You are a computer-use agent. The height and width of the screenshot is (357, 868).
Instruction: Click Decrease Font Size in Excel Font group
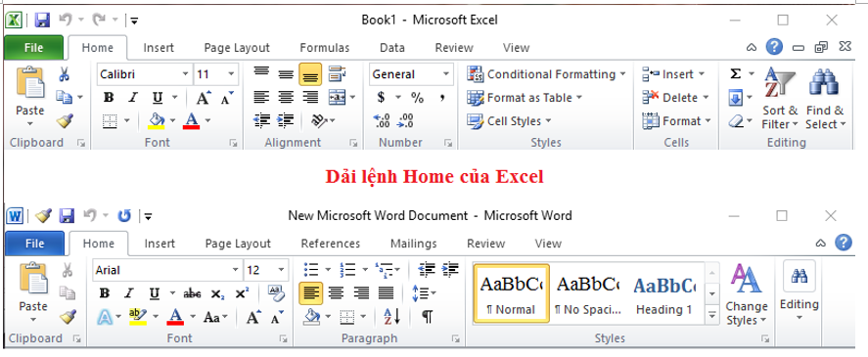[x=227, y=99]
